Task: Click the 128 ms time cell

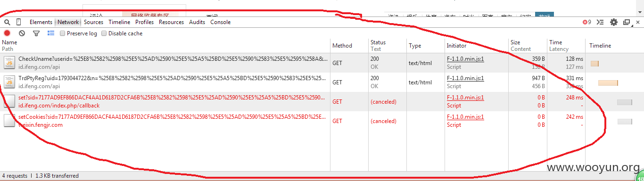Action: pos(574,59)
